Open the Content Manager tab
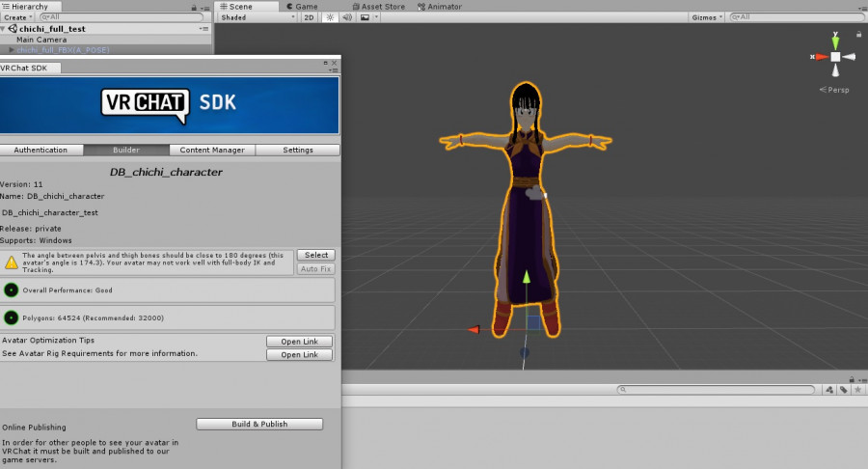Screen dimensions: 868x469 pos(212,150)
